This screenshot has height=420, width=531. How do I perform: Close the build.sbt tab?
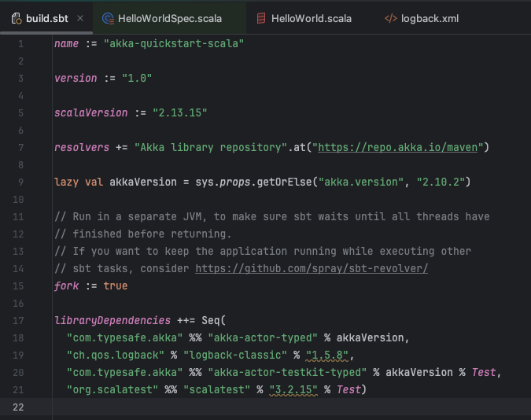80,18
